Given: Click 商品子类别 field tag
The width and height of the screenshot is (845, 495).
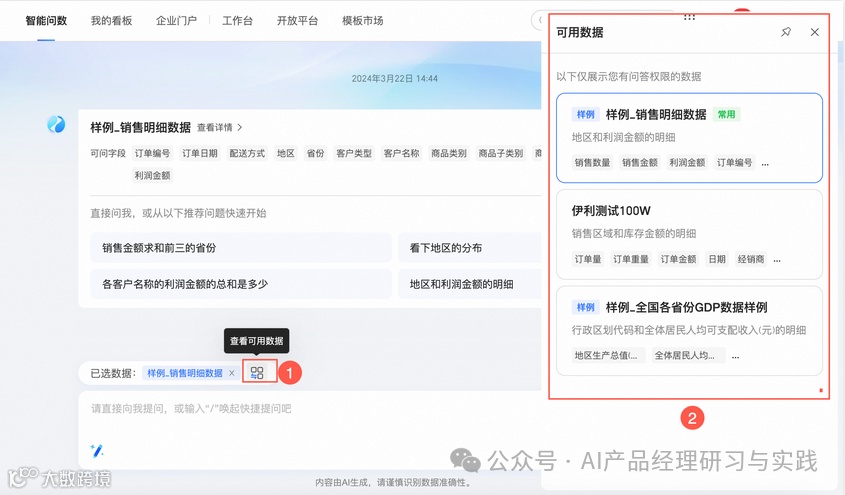Looking at the screenshot, I should 501,154.
